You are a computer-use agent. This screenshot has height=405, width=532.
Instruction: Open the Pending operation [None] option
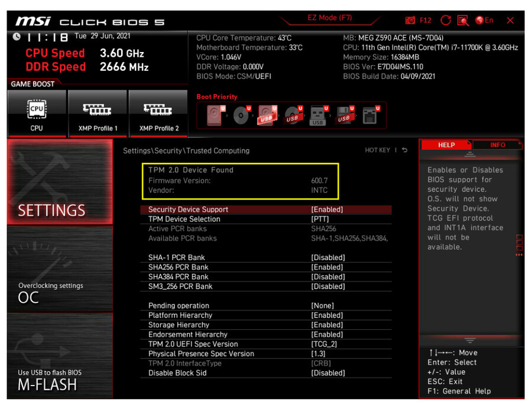265,306
